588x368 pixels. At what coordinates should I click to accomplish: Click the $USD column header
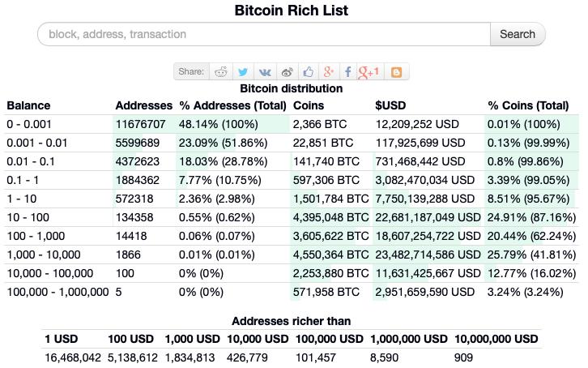pos(391,105)
